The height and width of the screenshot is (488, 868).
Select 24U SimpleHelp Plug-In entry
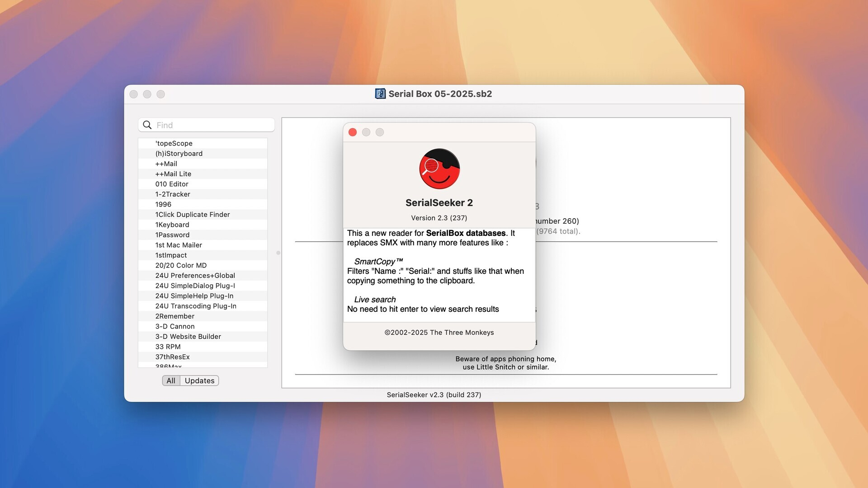coord(203,296)
